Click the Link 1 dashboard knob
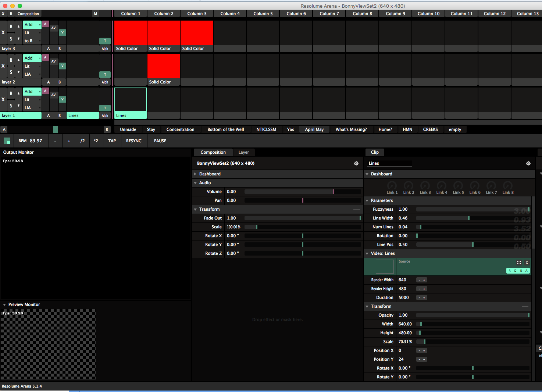Screen dimensions: 542x392 click(x=392, y=186)
